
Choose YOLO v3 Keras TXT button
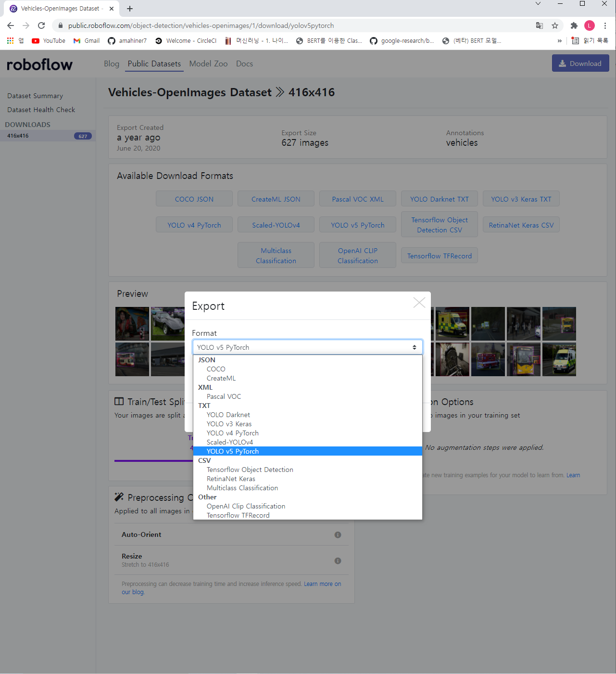click(521, 199)
